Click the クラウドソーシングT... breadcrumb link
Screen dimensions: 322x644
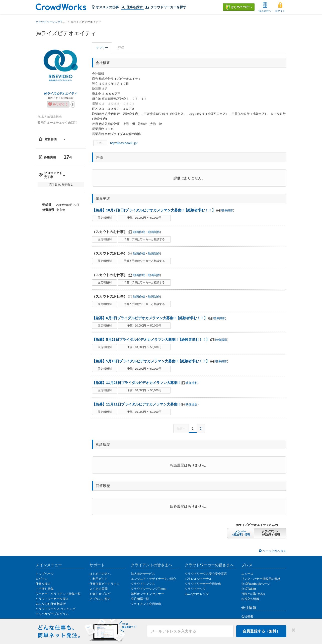[x=50, y=22]
